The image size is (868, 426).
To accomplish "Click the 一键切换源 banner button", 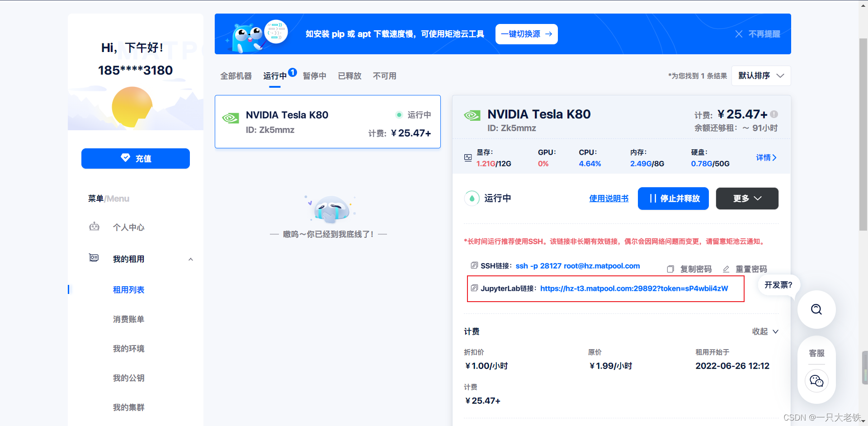I will pos(527,34).
